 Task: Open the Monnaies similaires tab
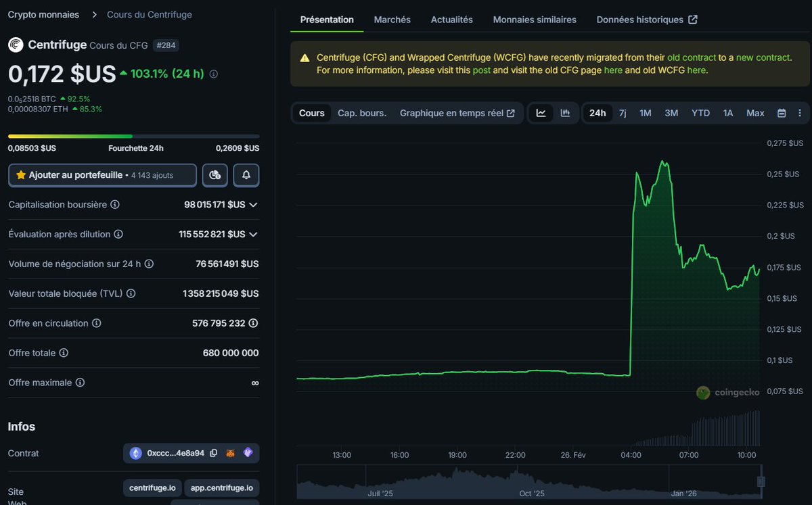pyautogui.click(x=535, y=20)
